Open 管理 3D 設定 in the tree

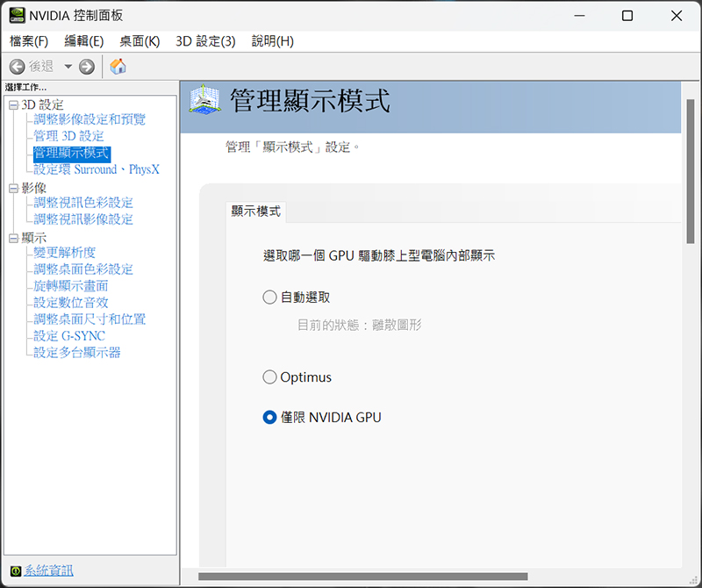click(x=68, y=136)
